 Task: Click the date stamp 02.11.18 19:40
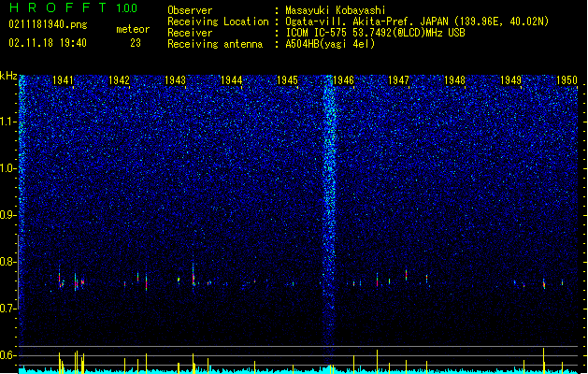(48, 42)
